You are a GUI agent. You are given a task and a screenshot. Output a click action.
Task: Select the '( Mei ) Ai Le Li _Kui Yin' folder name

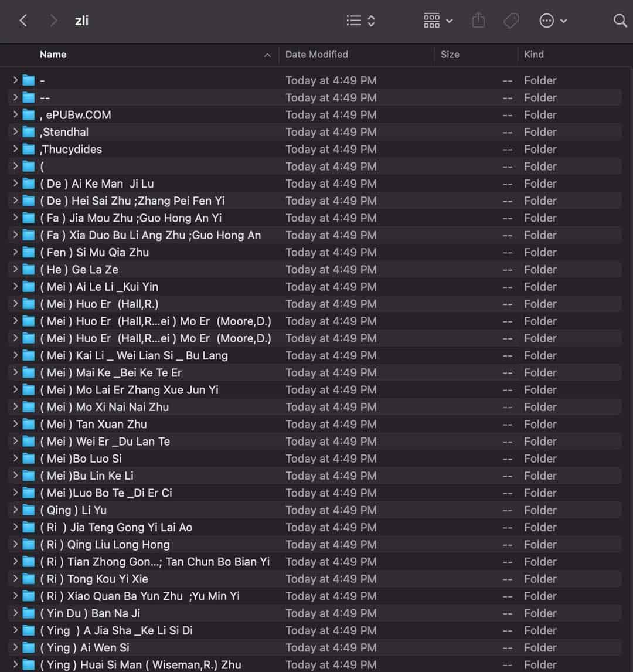pyautogui.click(x=100, y=287)
